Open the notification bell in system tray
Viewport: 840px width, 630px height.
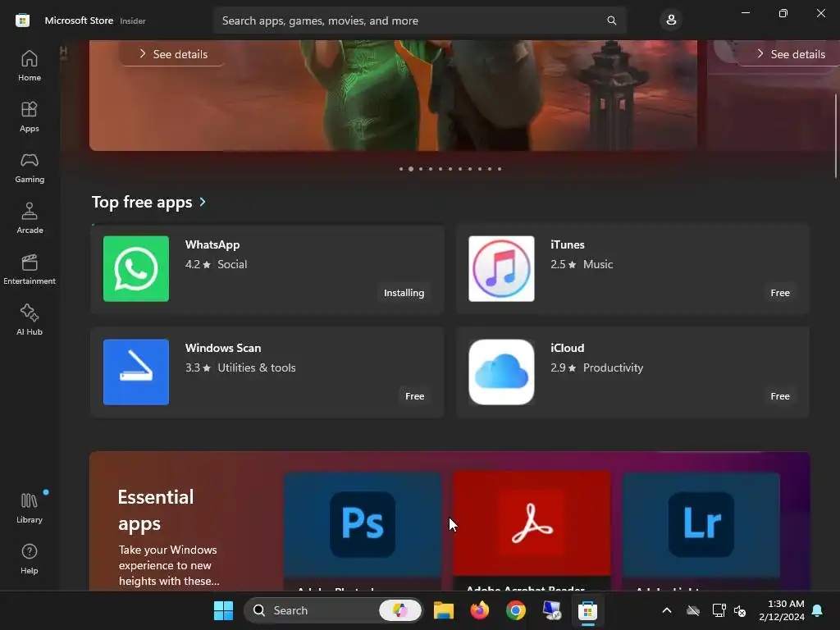[x=818, y=610]
